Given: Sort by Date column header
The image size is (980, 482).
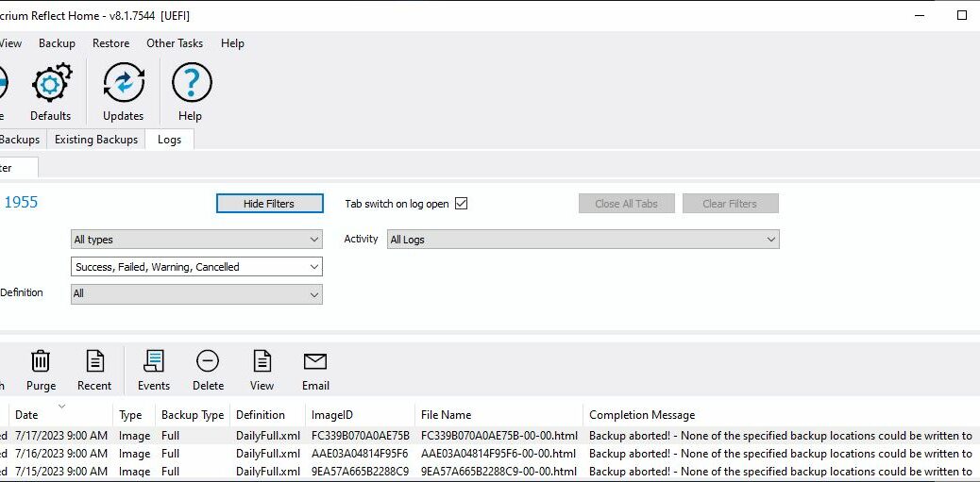Looking at the screenshot, I should pyautogui.click(x=61, y=415).
